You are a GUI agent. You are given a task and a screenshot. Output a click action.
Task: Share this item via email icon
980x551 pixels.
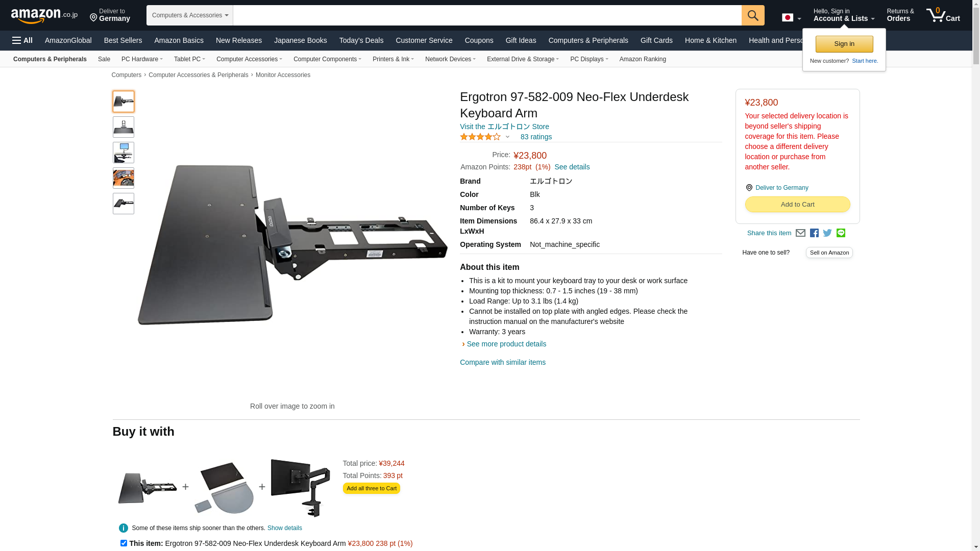(800, 233)
